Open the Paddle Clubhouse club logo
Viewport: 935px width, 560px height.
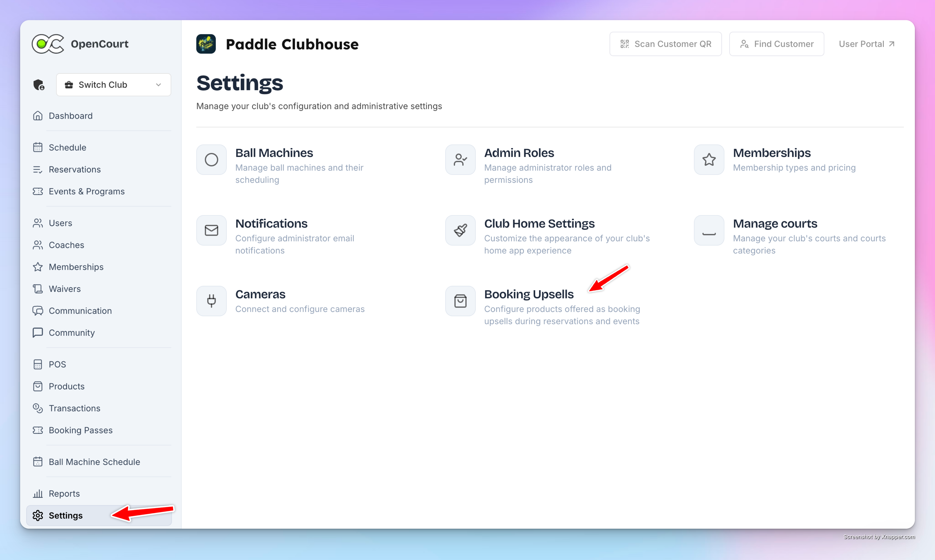(206, 44)
